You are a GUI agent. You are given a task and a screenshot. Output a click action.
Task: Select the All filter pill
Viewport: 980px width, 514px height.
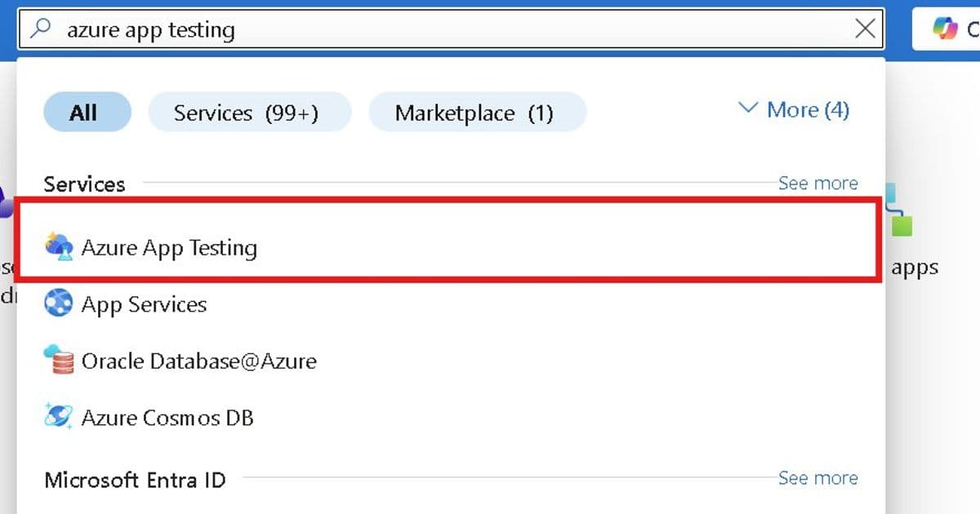87,113
